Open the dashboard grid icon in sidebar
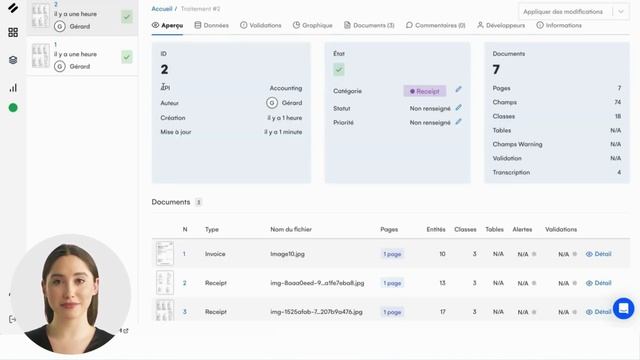Screen dimensions: 640x360 [13, 32]
